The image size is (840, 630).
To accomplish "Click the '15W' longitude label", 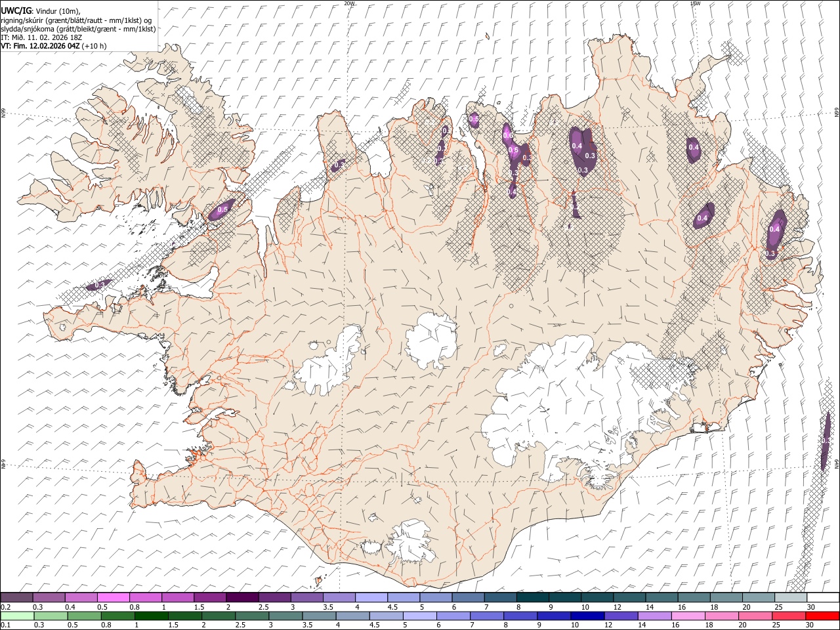I will [x=695, y=3].
